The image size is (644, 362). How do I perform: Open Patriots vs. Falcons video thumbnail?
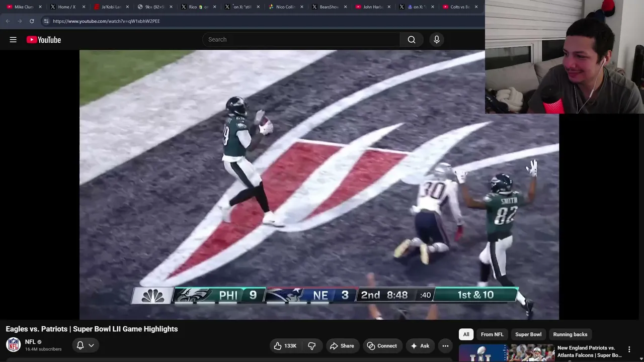click(507, 353)
